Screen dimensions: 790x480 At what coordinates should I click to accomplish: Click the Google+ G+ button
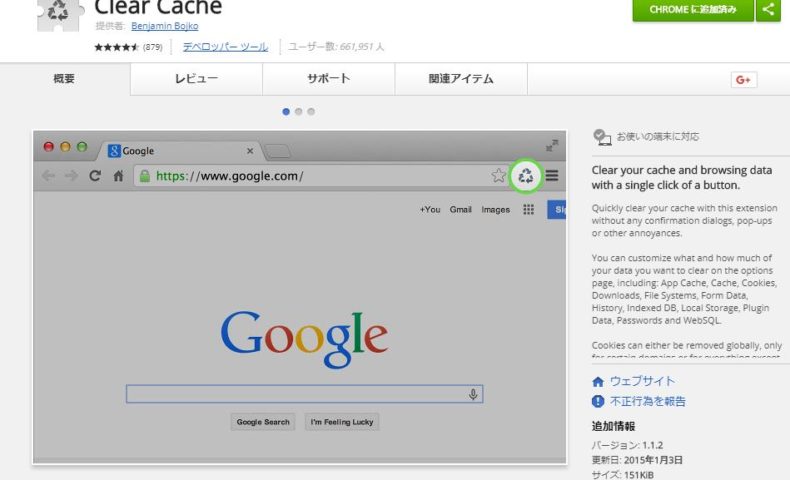[744, 80]
